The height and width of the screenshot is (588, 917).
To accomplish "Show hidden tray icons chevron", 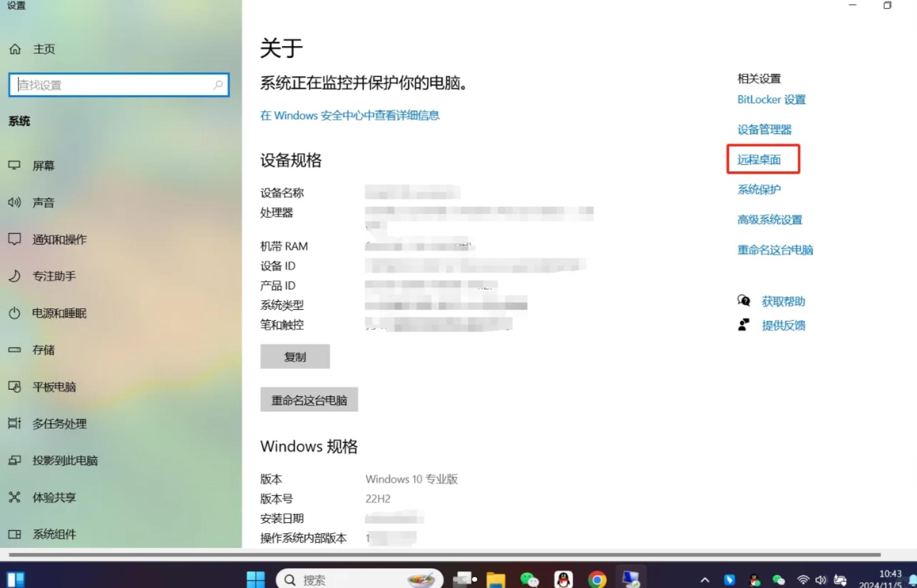I will pos(705,580).
